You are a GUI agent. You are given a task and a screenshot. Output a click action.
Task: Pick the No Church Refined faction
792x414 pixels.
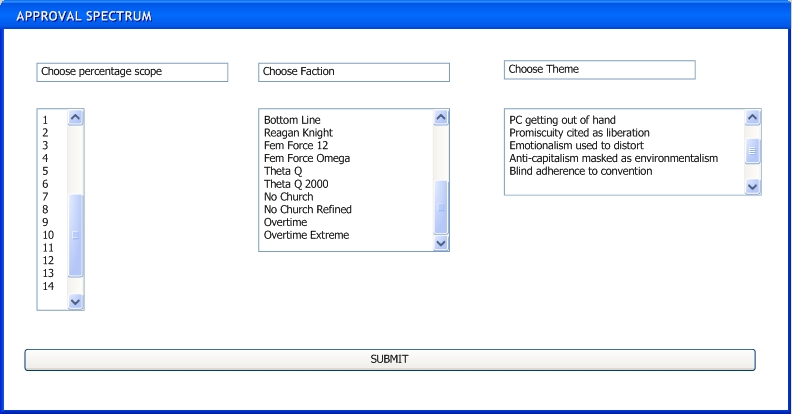[308, 210]
